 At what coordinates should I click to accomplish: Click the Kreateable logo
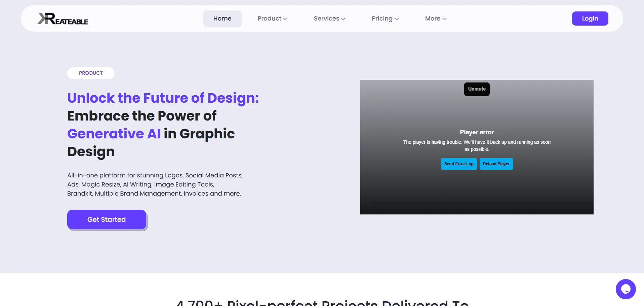[63, 19]
